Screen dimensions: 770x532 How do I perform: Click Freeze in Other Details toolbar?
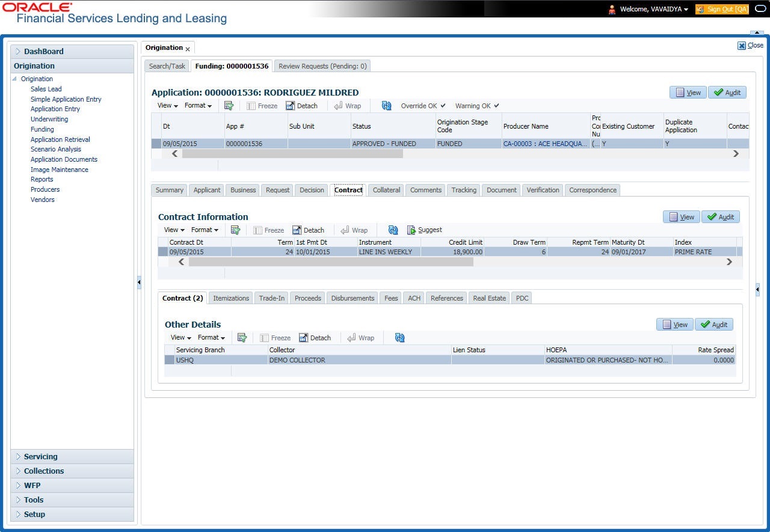click(276, 338)
